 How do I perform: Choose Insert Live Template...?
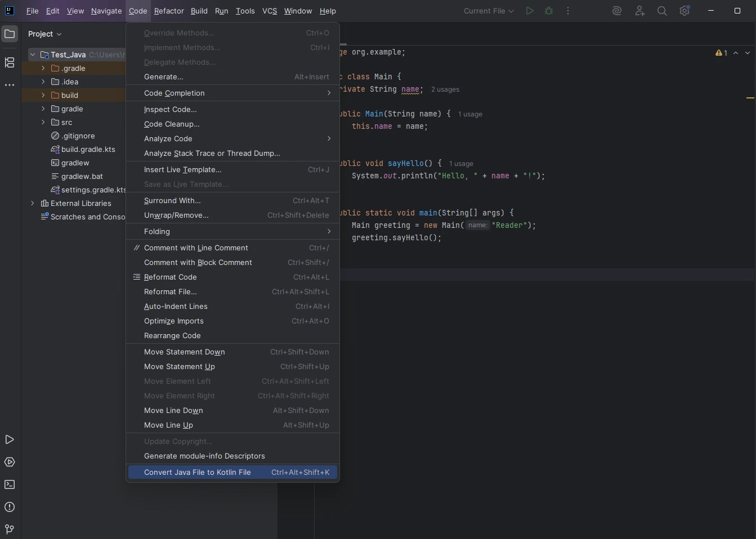(x=232, y=169)
